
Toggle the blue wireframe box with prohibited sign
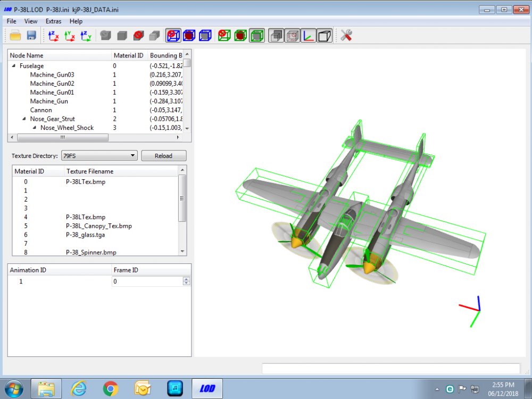173,35
